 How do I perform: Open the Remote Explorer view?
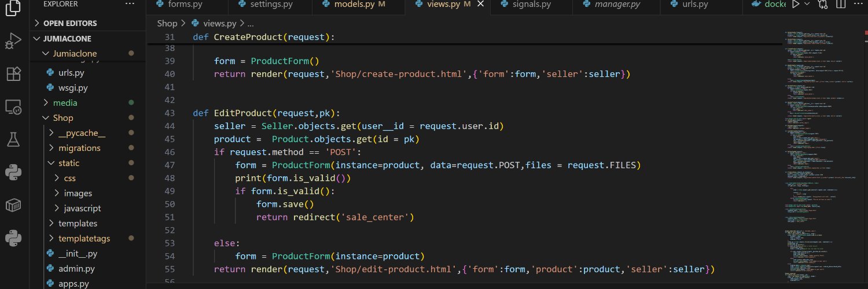coord(13,107)
